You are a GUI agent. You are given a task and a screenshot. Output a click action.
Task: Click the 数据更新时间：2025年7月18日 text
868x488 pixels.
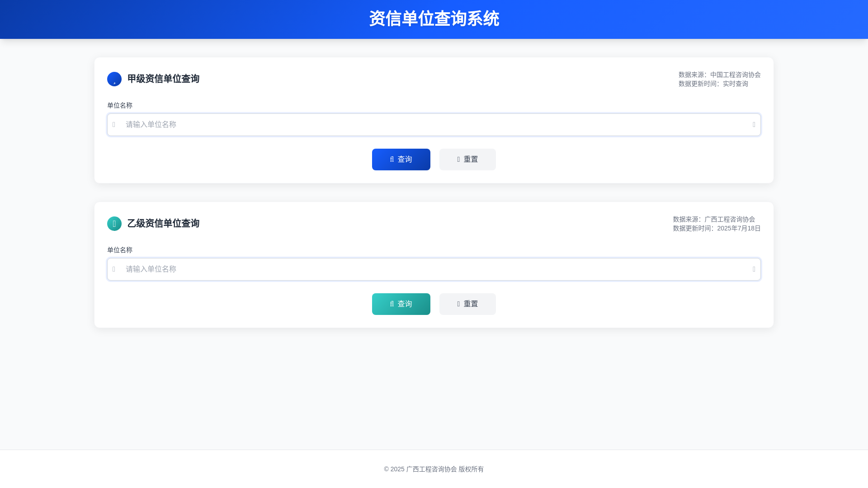(x=717, y=228)
